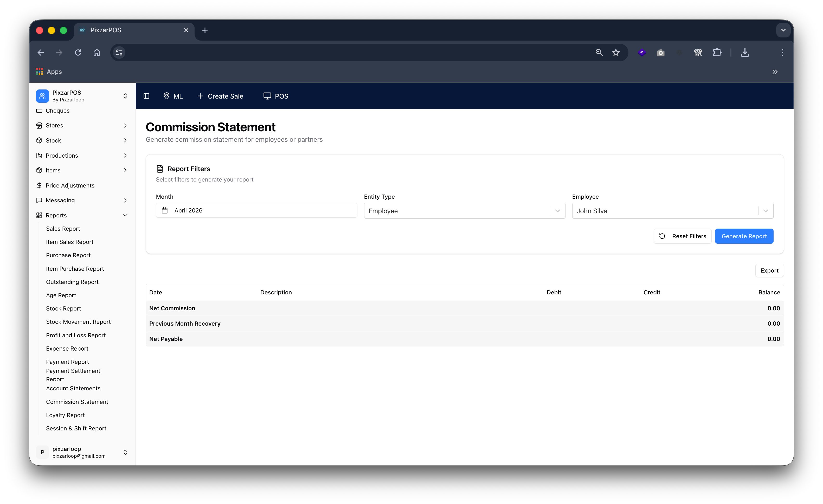The image size is (823, 504).
Task: Open Create Sale from the top navbar
Action: (220, 96)
